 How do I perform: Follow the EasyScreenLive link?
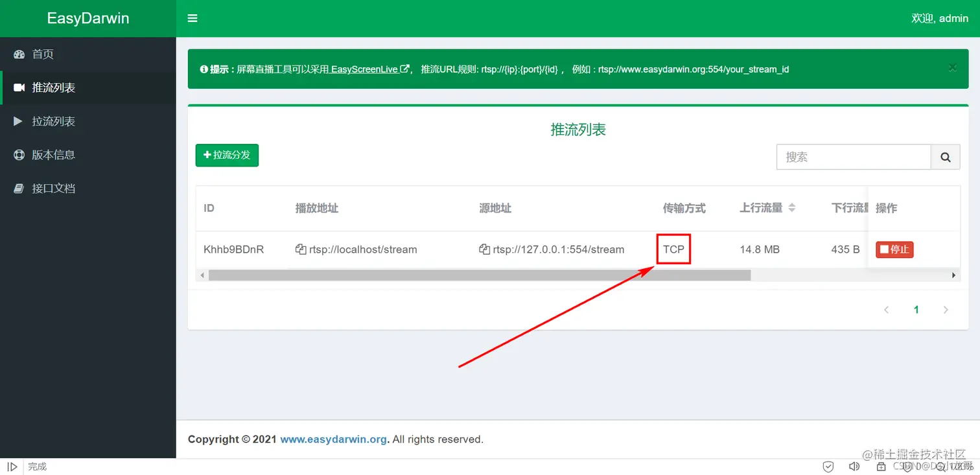(369, 69)
